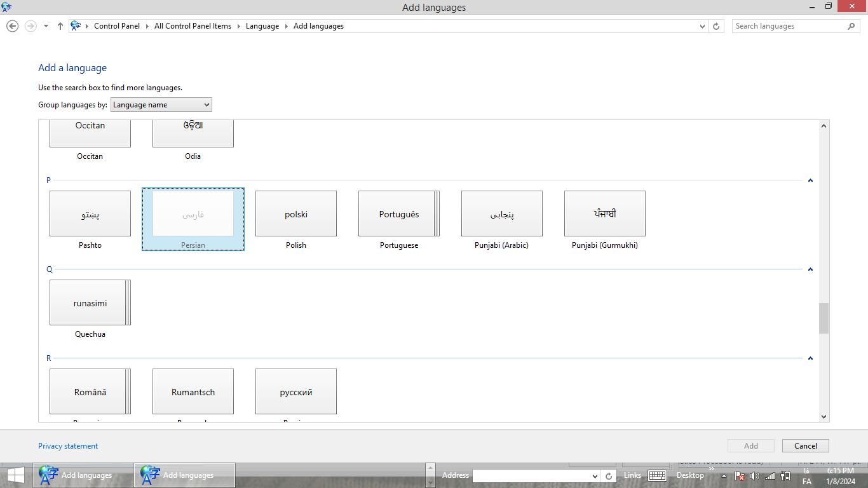Click the scroll down arrow of language list

824,417
